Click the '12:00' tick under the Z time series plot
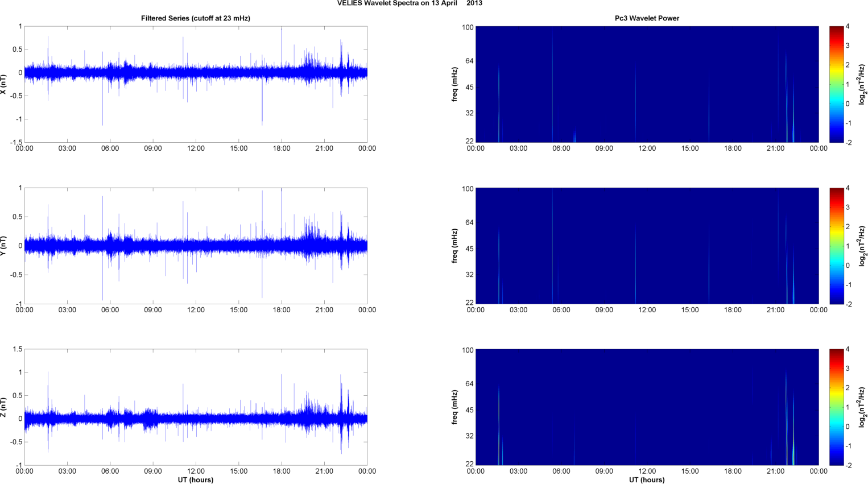Image resolution: width=868 pixels, height=484 pixels. [x=196, y=471]
